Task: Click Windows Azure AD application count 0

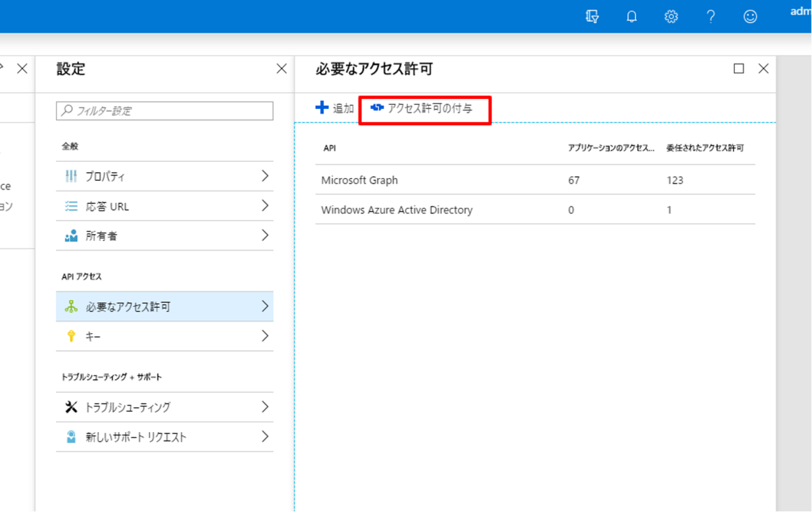Action: pyautogui.click(x=571, y=210)
